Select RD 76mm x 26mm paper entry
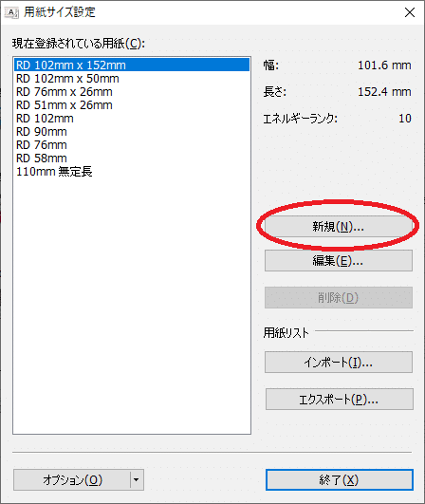The height and width of the screenshot is (504, 425). (132, 92)
